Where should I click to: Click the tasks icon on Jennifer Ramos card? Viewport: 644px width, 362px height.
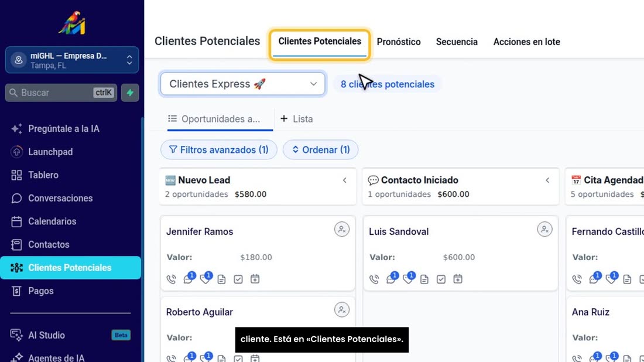(x=238, y=279)
